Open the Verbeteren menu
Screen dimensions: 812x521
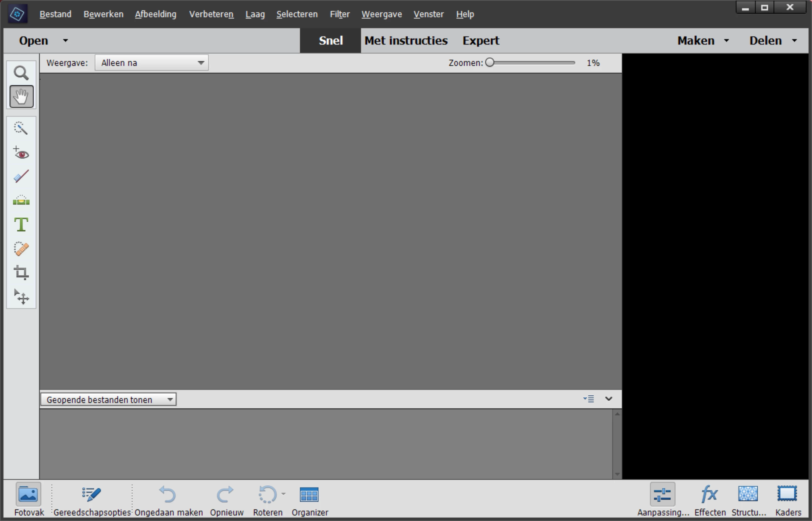211,14
